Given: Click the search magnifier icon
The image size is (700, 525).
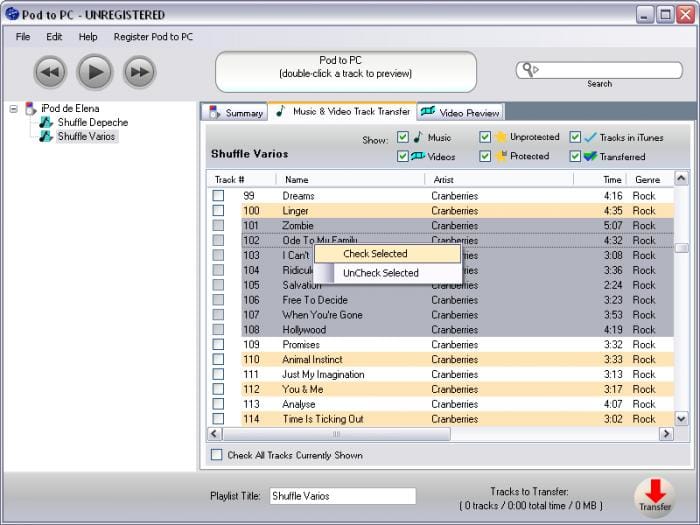Looking at the screenshot, I should pos(530,69).
